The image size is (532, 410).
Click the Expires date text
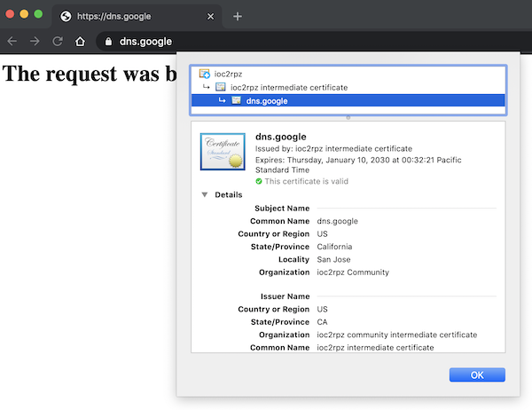coord(358,165)
